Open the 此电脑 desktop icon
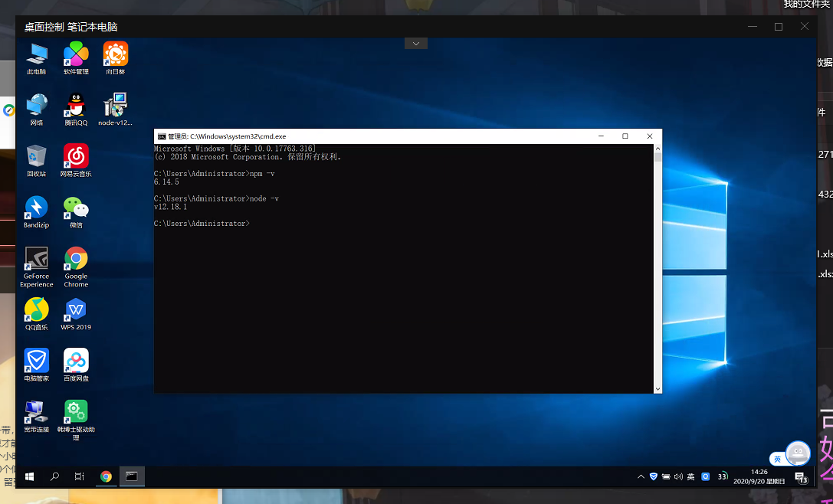Viewport: 833px width, 504px height. pos(37,54)
